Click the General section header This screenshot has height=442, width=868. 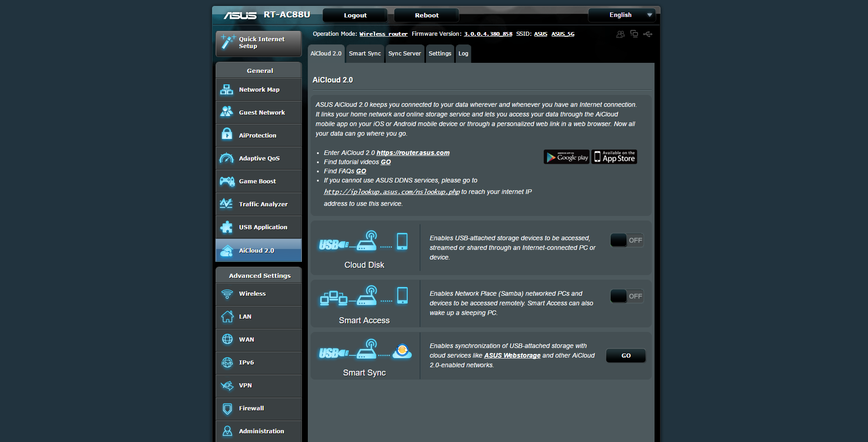pyautogui.click(x=259, y=70)
